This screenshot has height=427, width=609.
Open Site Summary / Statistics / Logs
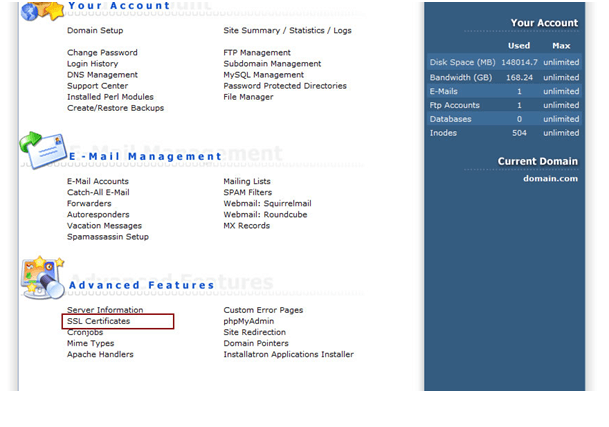[x=287, y=30]
